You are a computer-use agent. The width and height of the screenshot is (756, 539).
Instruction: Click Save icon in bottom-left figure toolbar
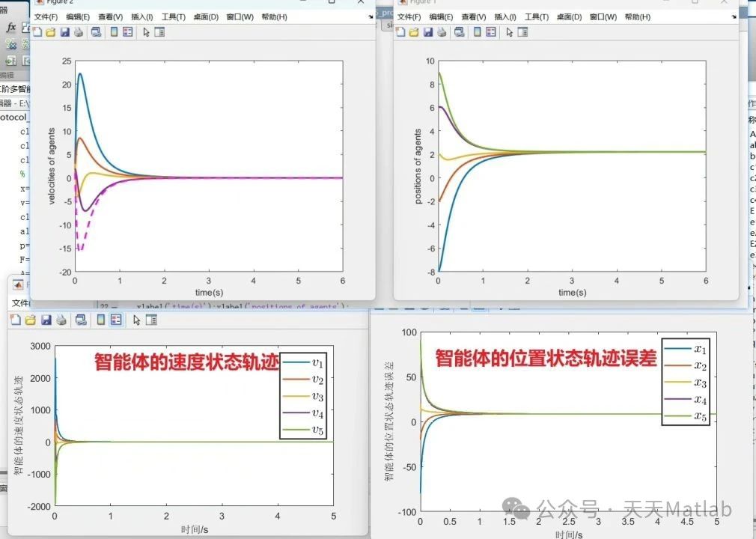pyautogui.click(x=46, y=320)
